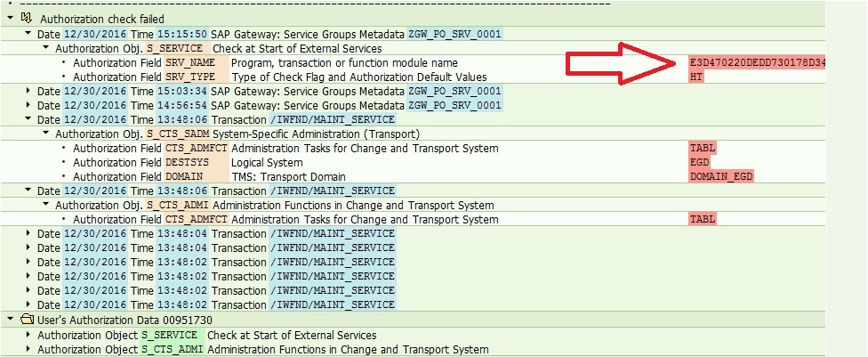Expand Authorization Object S_SERVICE under user data
The image size is (868, 357).
click(28, 335)
